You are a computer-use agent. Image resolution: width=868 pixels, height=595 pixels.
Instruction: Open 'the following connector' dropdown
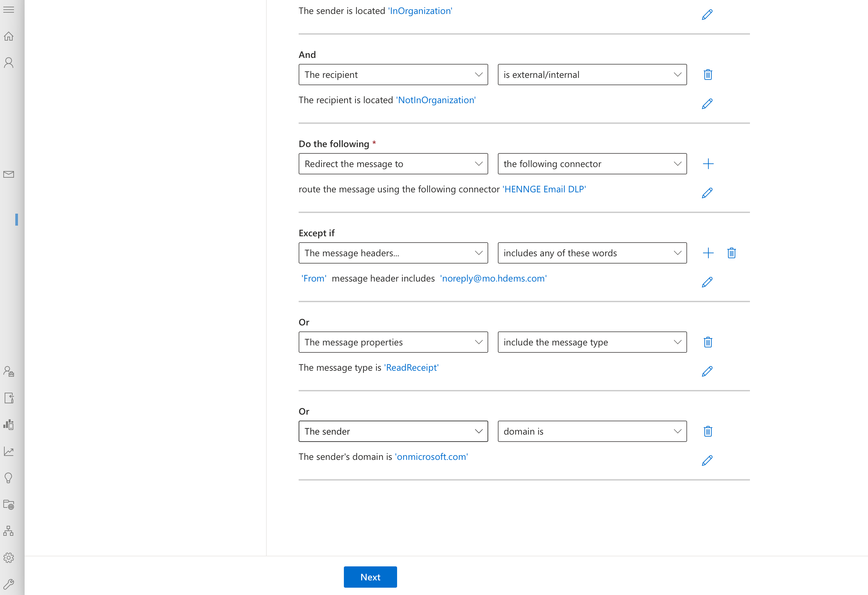pyautogui.click(x=592, y=164)
